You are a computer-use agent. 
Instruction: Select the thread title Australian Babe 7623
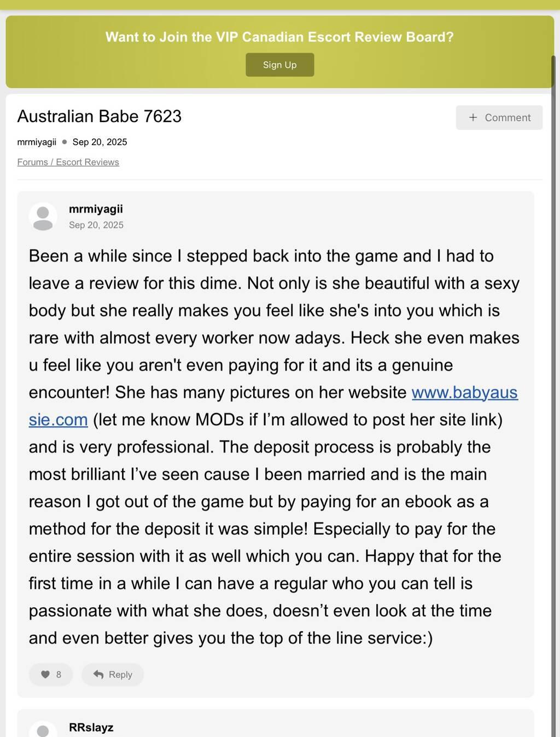99,116
